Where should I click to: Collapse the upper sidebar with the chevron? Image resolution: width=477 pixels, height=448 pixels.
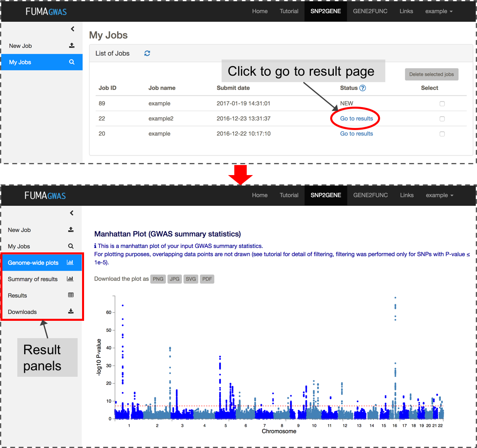click(72, 29)
